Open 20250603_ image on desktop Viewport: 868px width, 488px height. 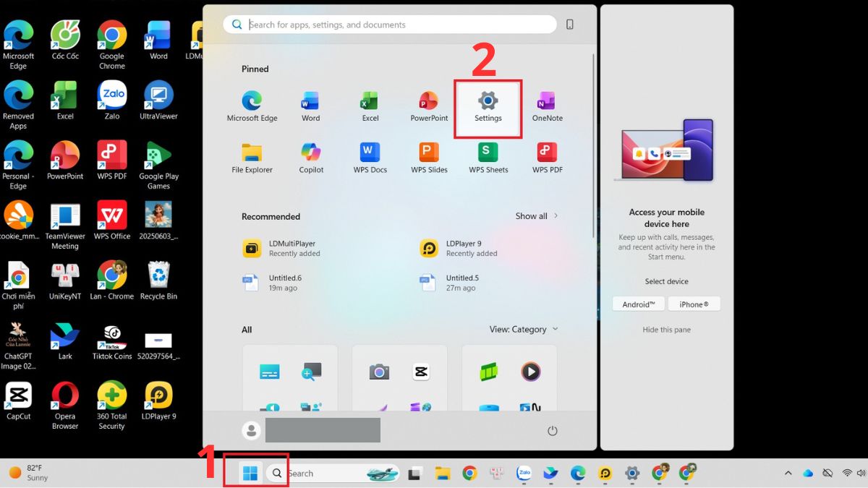(158, 221)
